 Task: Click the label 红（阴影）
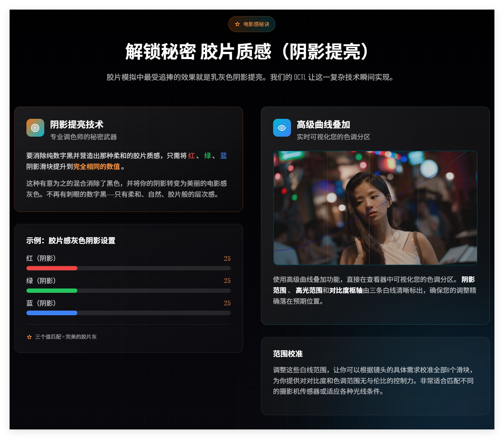41,258
